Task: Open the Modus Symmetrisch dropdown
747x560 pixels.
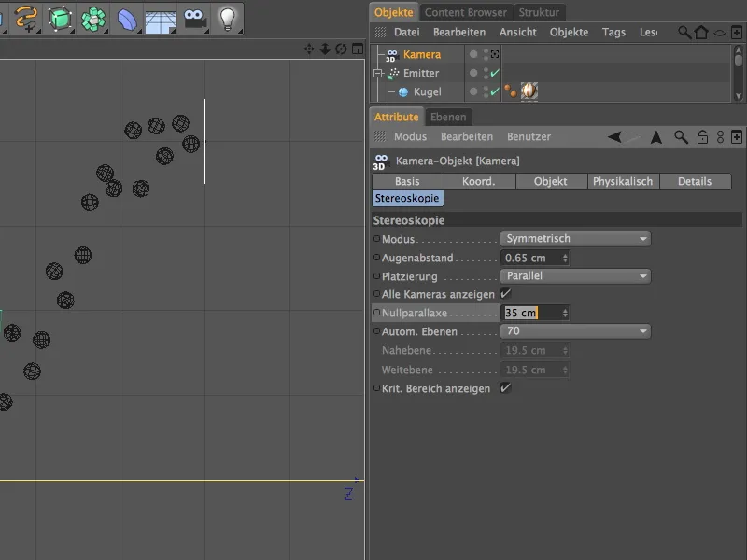Action: [575, 239]
